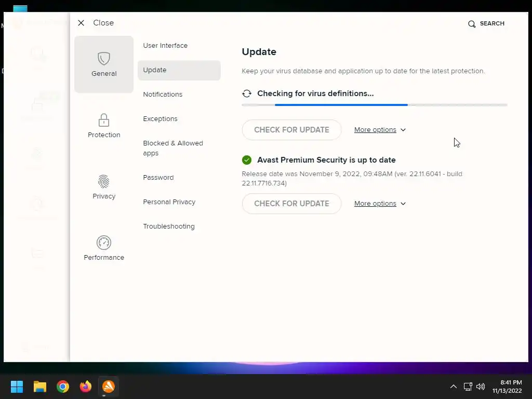
Task: Click the Avast icon in the taskbar
Action: point(109,387)
